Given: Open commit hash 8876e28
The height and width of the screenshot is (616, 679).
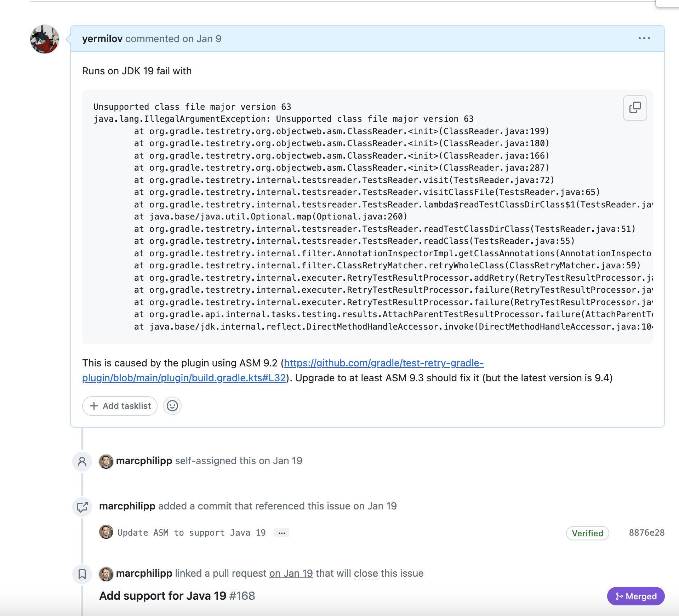Looking at the screenshot, I should (646, 533).
